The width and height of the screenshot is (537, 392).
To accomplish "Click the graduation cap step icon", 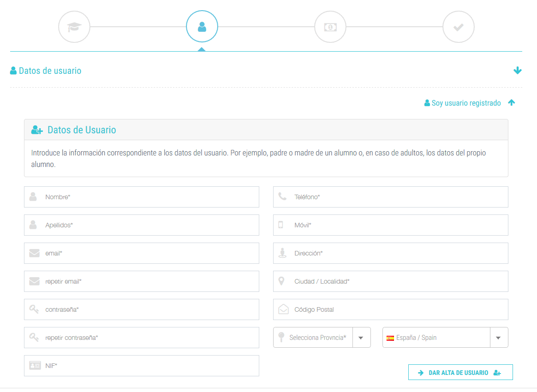I will [x=74, y=27].
